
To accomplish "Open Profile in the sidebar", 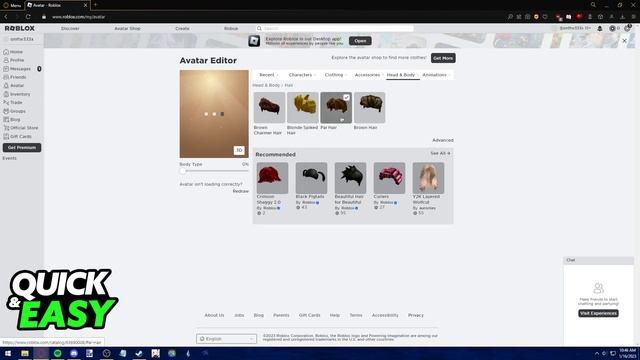I will [13, 60].
